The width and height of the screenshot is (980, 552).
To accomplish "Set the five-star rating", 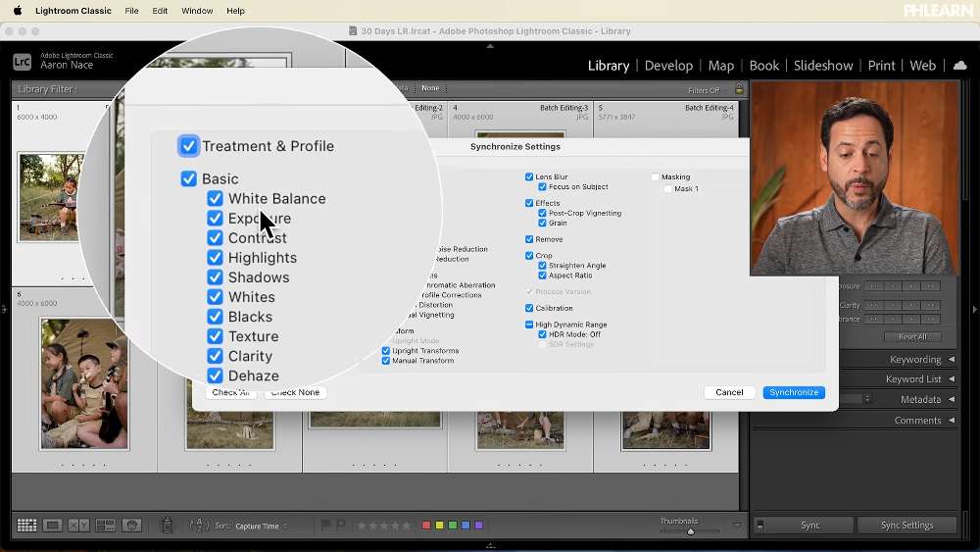I will 408,526.
